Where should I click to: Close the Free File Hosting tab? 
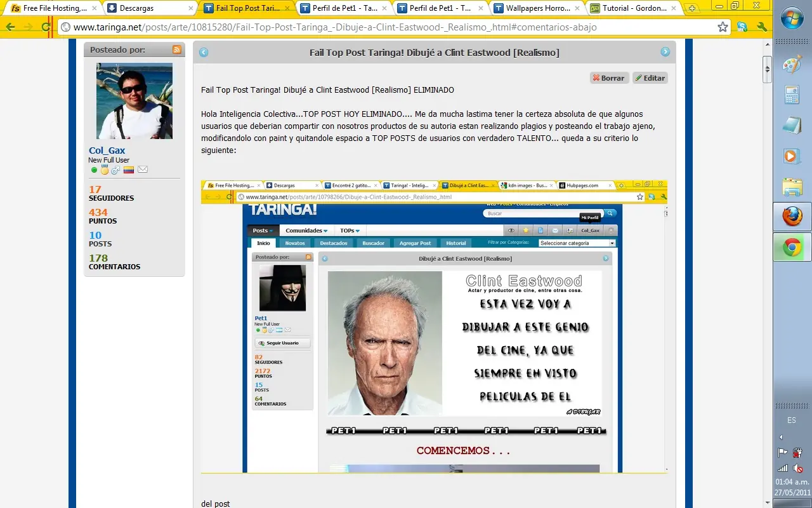click(93, 8)
